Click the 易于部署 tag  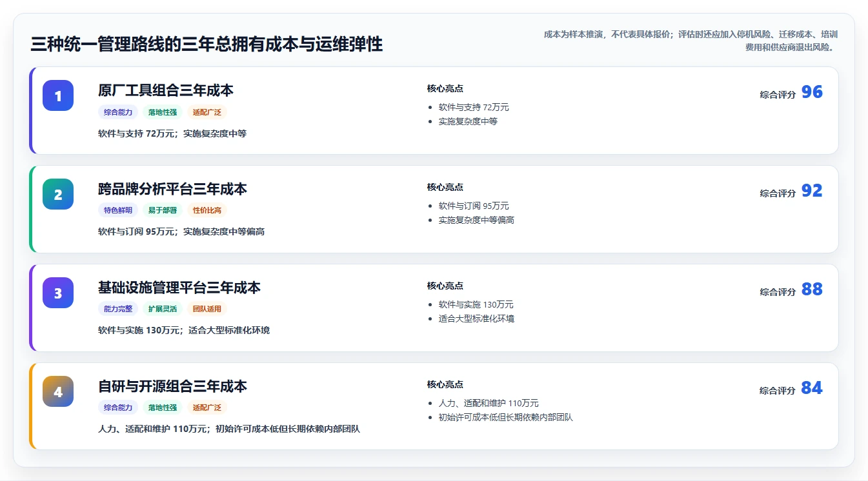coord(163,210)
